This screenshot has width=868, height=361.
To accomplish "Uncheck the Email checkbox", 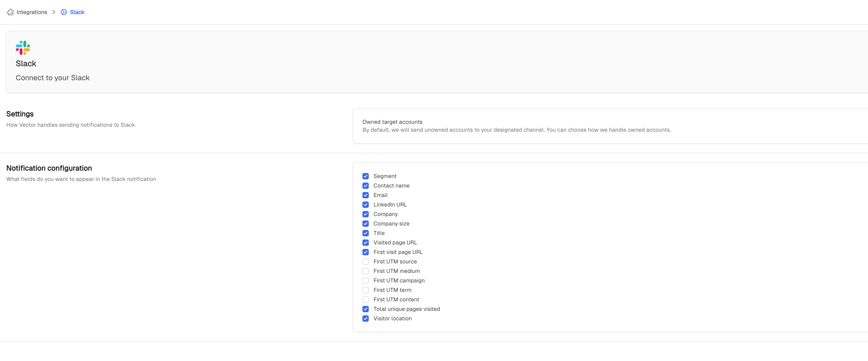I will point(366,195).
